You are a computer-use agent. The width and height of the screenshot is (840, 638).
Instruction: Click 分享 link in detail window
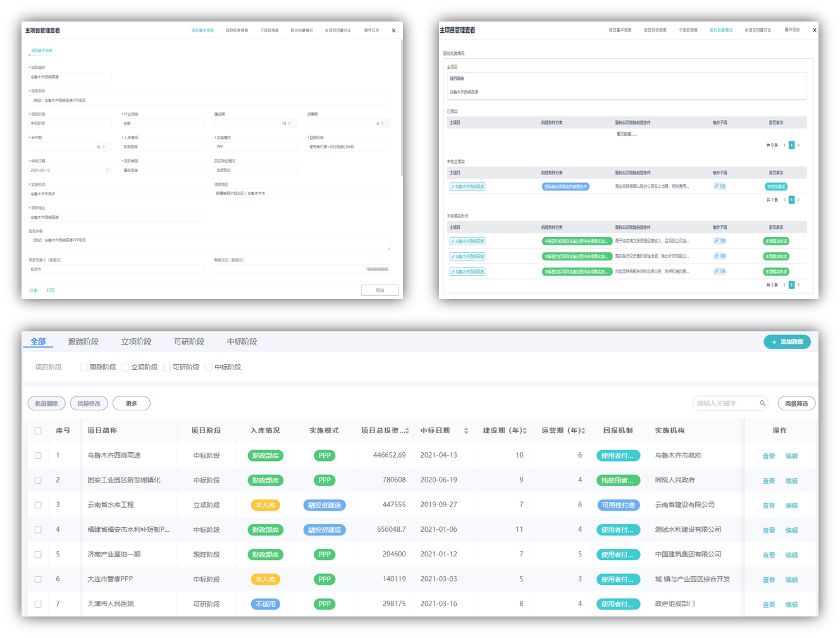point(33,290)
